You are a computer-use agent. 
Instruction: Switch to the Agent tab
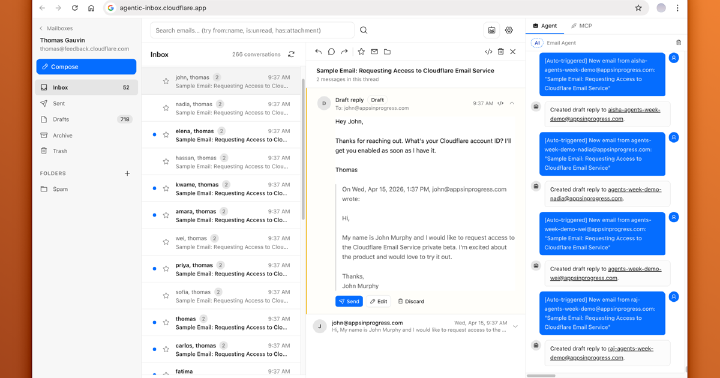(545, 26)
